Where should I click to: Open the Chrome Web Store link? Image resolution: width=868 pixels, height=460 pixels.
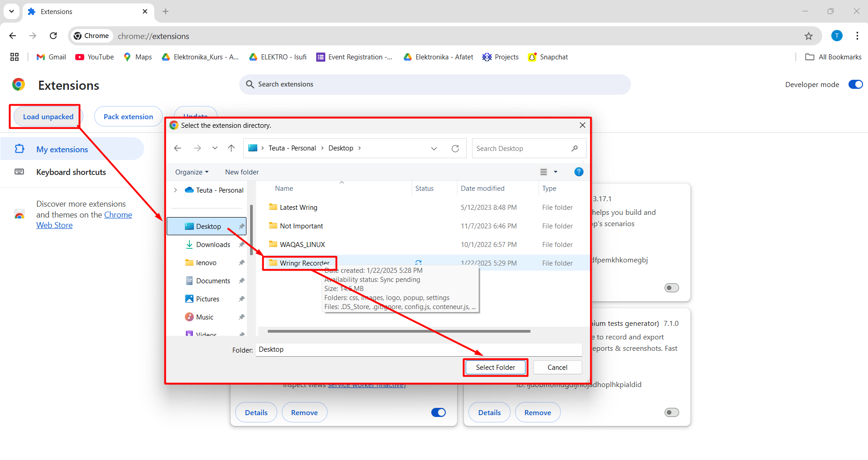(x=84, y=220)
